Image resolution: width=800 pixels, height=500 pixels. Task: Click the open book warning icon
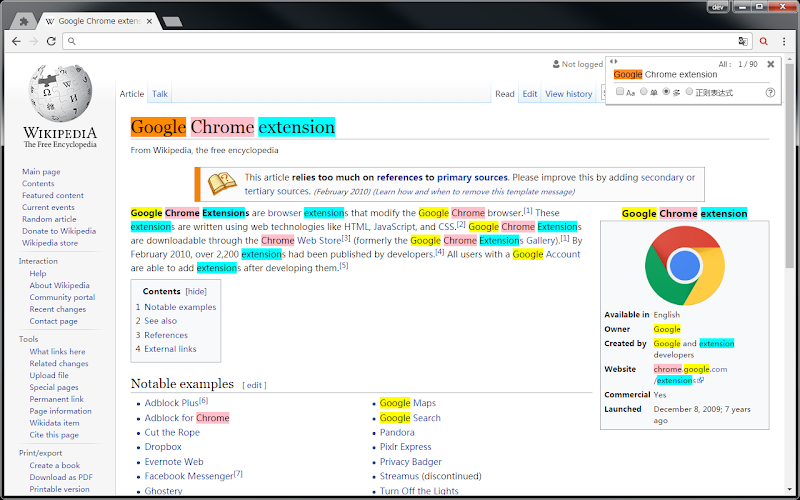[x=222, y=184]
